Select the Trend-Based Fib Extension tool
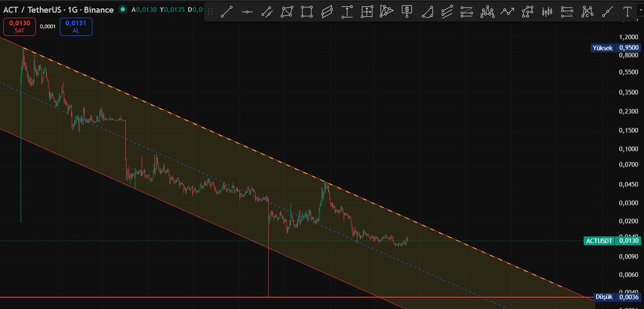Viewport: 644px width, 309px height. pos(567,11)
